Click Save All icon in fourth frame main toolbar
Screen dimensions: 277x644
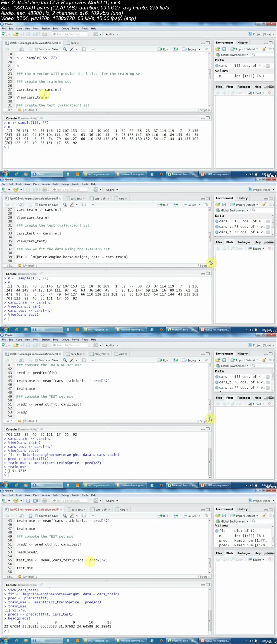point(35,501)
